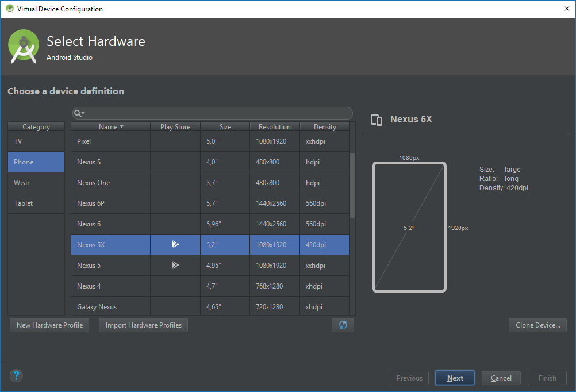The height and width of the screenshot is (392, 576).
Task: Click the Cancel button
Action: click(x=501, y=378)
